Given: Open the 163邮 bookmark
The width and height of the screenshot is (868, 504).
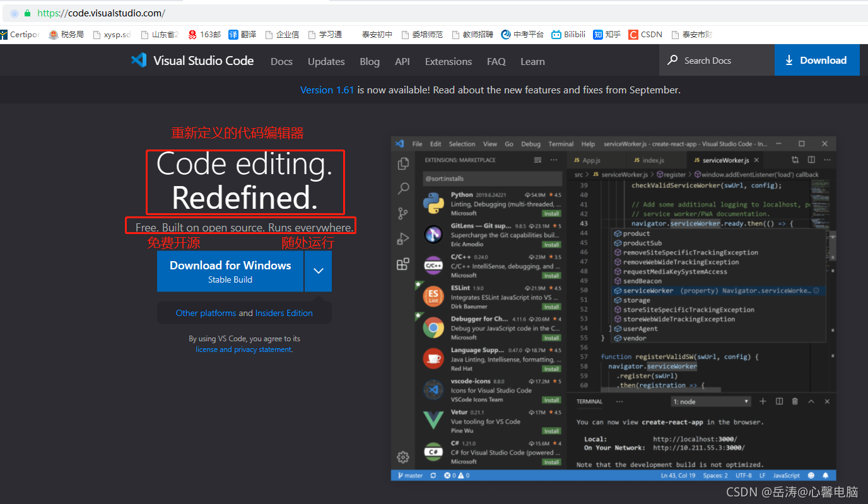Looking at the screenshot, I should pos(204,35).
